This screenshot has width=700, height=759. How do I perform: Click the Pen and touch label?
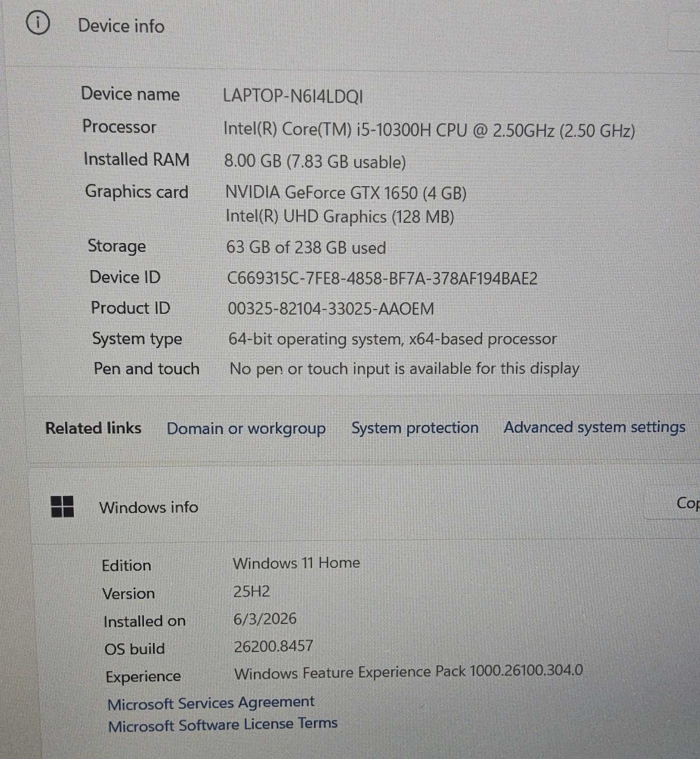pos(147,369)
